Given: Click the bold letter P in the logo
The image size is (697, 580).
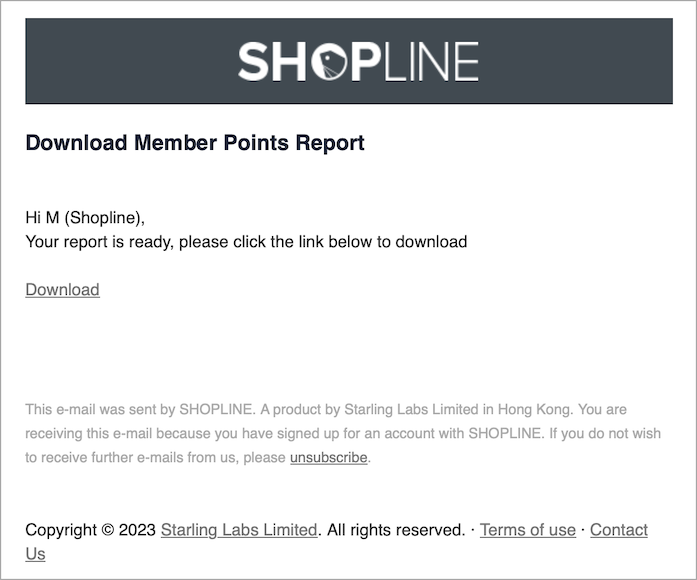Looking at the screenshot, I should (x=366, y=61).
